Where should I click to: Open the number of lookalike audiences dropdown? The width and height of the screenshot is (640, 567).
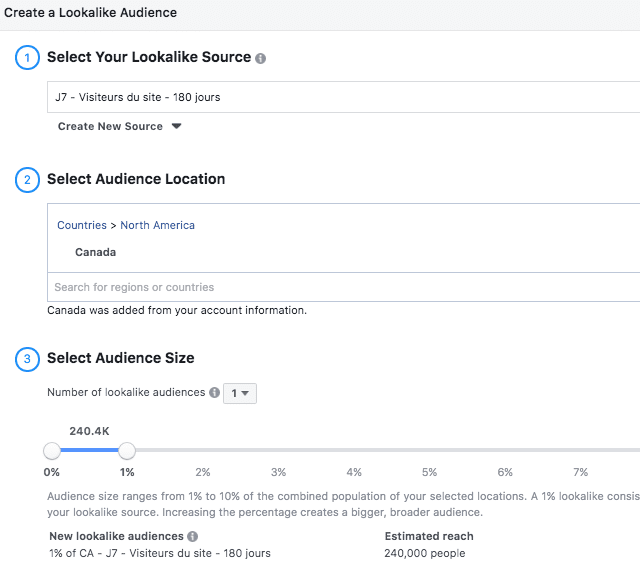240,393
